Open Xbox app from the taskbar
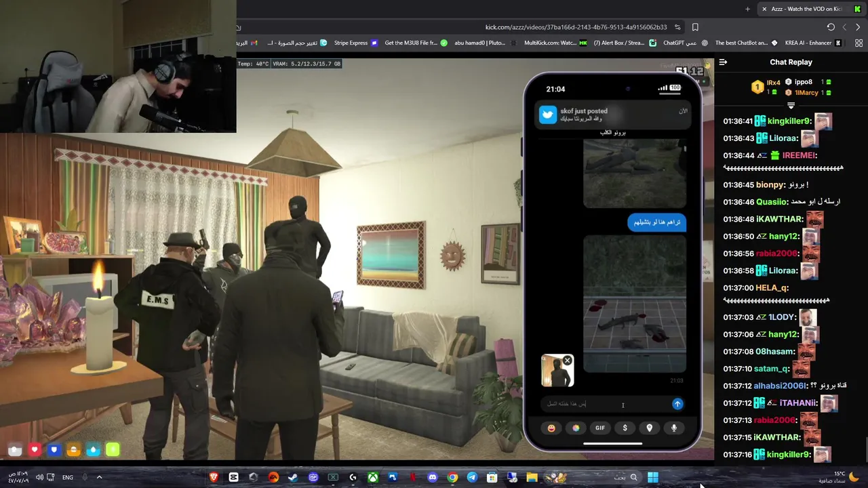Viewport: 868px width, 488px height. pos(372,477)
